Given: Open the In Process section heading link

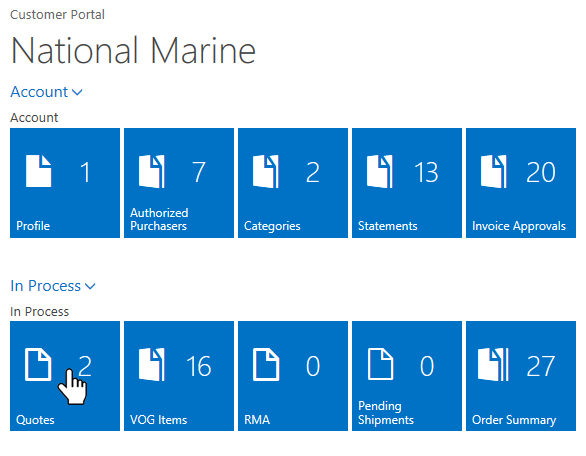Looking at the screenshot, I should coord(46,286).
